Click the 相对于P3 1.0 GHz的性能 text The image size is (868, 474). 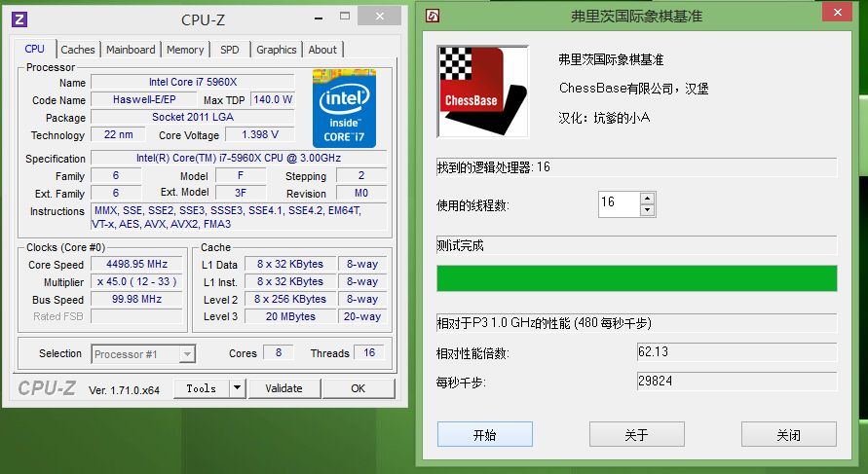point(544,323)
